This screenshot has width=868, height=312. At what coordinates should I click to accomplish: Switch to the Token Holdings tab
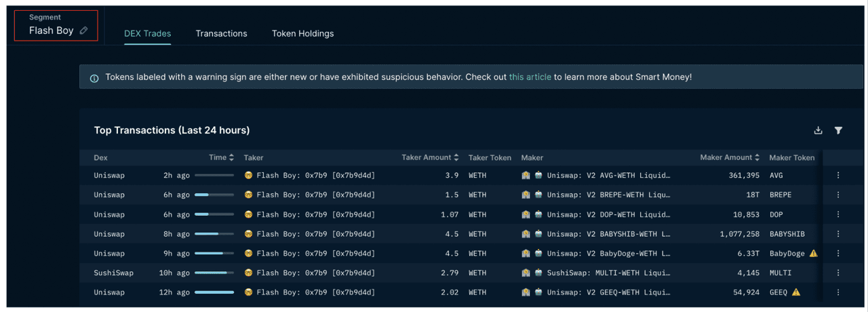pyautogui.click(x=302, y=33)
